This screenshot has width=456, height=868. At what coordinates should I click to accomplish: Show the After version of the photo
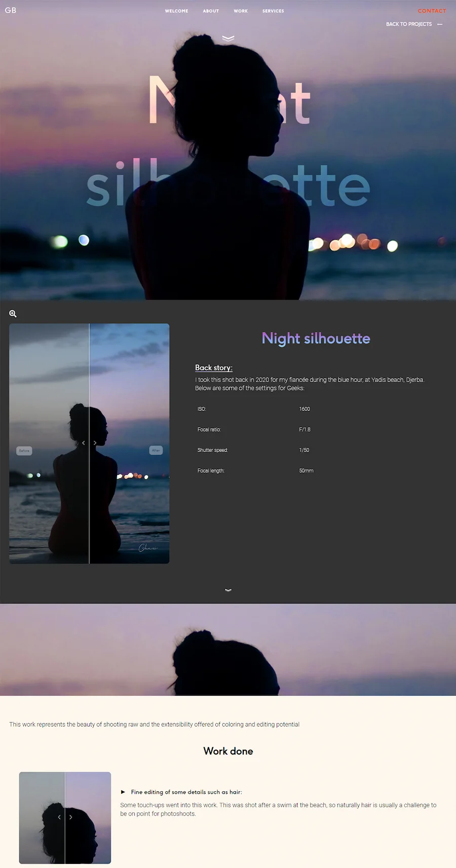pos(156,450)
